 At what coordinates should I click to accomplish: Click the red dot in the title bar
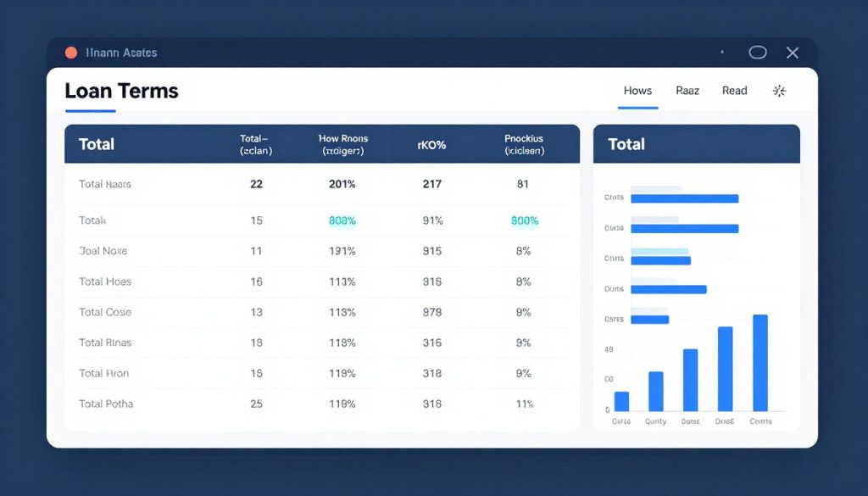click(71, 53)
